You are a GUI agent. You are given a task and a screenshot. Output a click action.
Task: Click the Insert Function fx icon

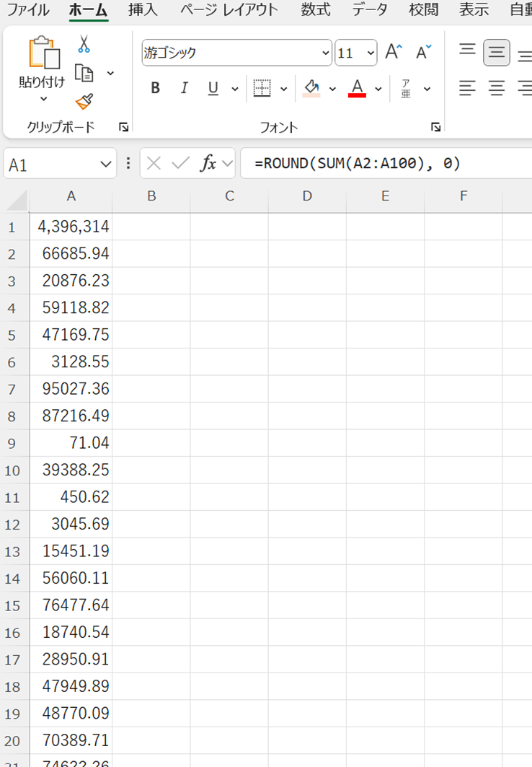pyautogui.click(x=208, y=164)
